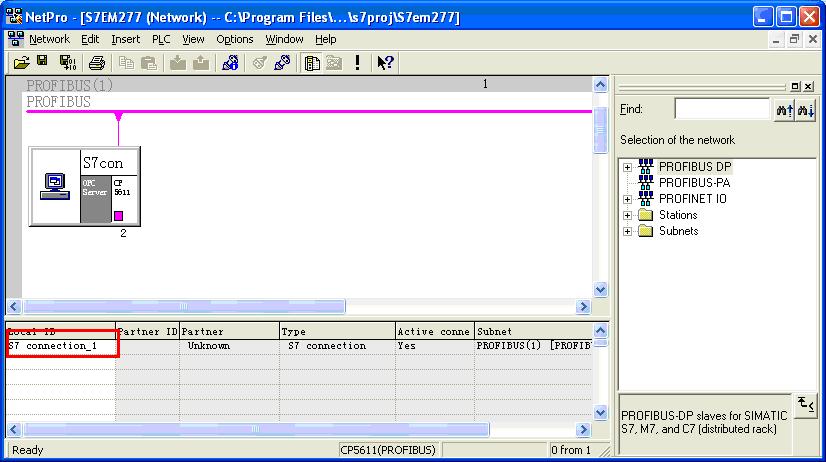Click the Yes active connection cell

click(x=435, y=346)
